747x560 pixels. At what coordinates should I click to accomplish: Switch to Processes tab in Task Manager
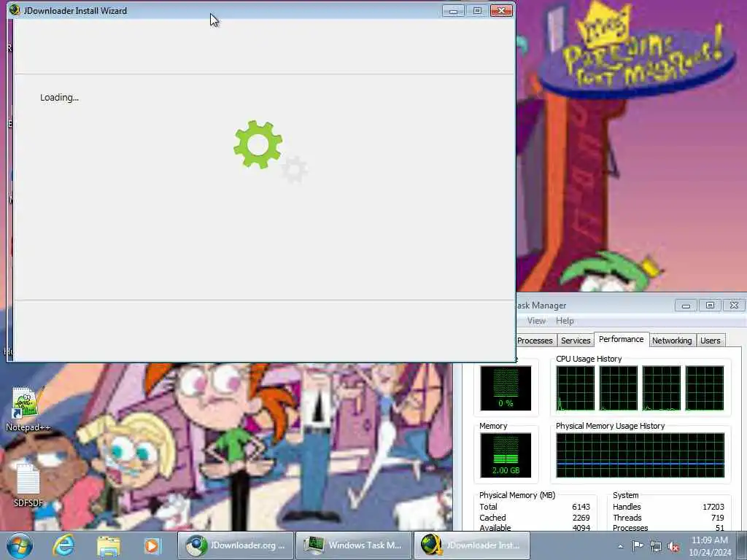[x=535, y=341]
